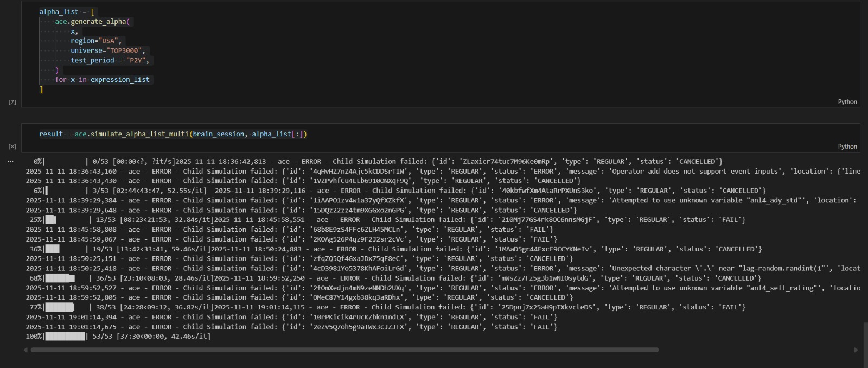The width and height of the screenshot is (868, 368).
Task: Click the 0% progress bar line
Action: pyautogui.click(x=65, y=162)
